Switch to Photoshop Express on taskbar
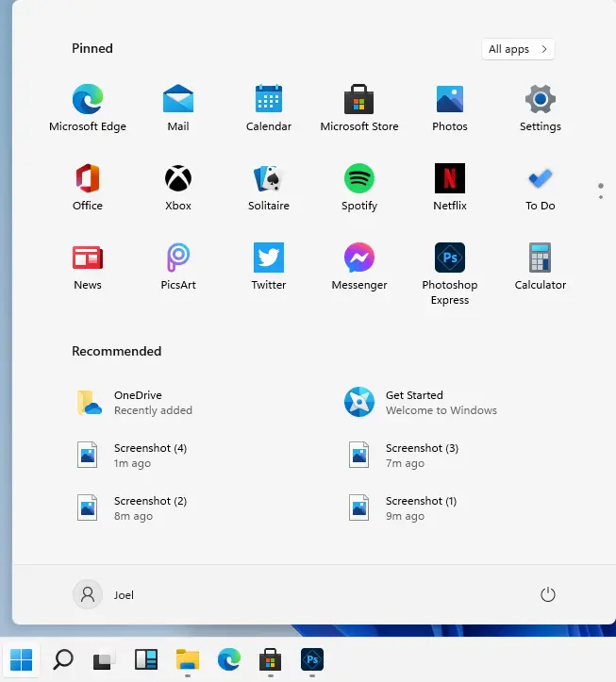 [312, 659]
